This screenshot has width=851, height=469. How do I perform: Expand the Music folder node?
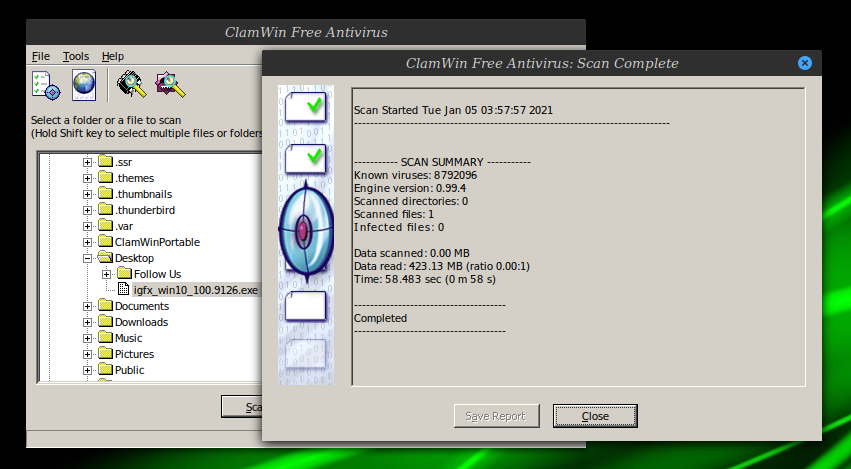tap(87, 338)
